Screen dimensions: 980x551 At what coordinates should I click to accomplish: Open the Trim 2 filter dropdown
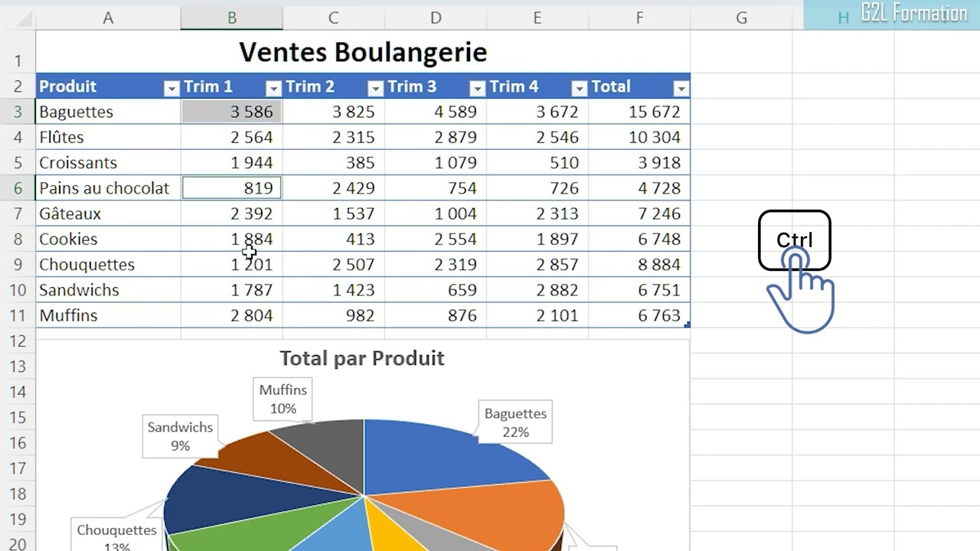coord(375,89)
